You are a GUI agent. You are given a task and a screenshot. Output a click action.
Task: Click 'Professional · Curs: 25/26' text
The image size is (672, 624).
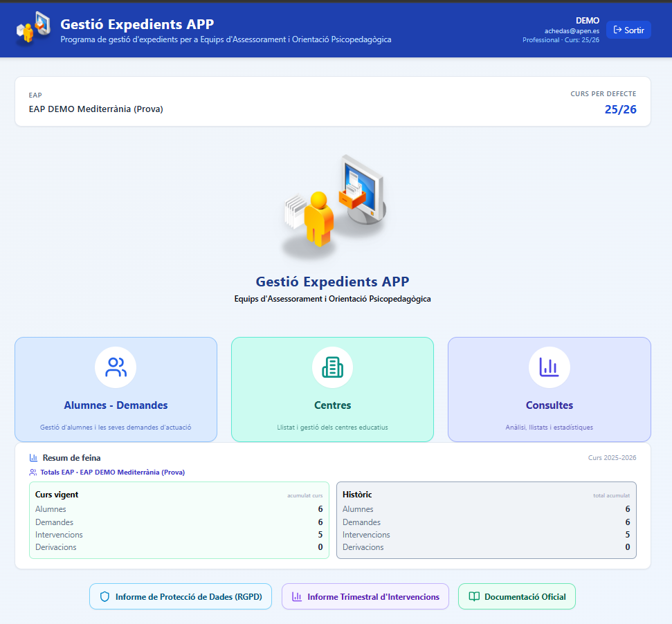[x=561, y=40]
